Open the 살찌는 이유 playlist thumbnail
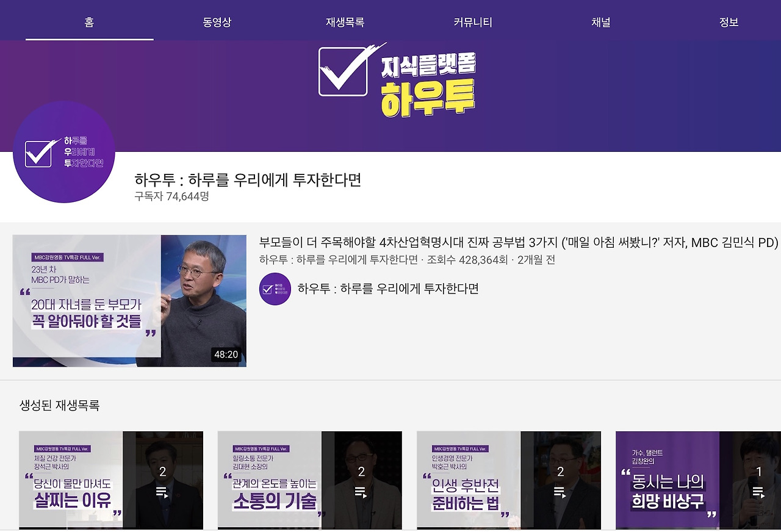This screenshot has width=781, height=532. [111, 480]
